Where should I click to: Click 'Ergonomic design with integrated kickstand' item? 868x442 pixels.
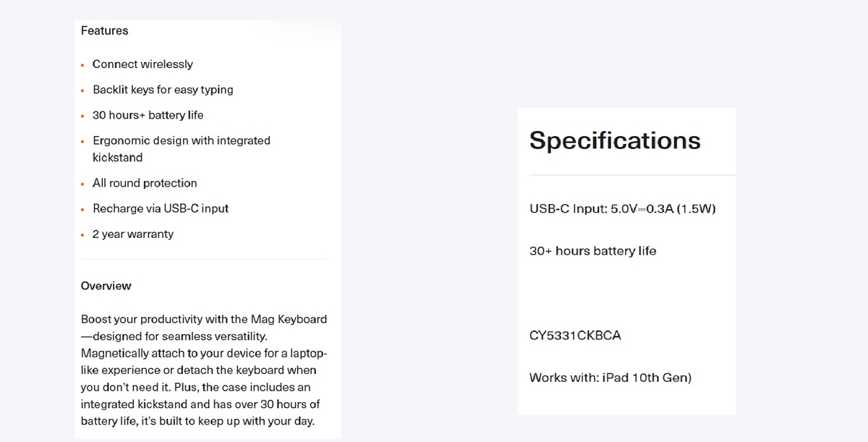click(x=182, y=149)
